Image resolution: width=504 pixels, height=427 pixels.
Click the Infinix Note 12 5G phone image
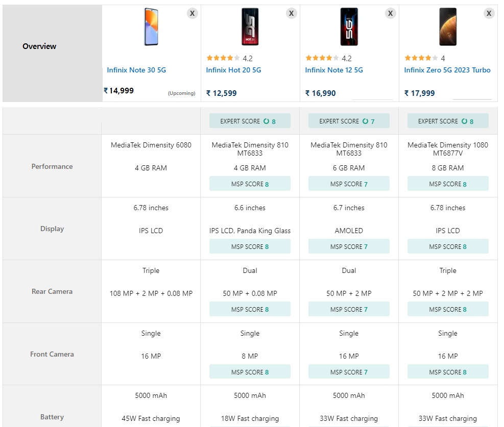pyautogui.click(x=349, y=27)
